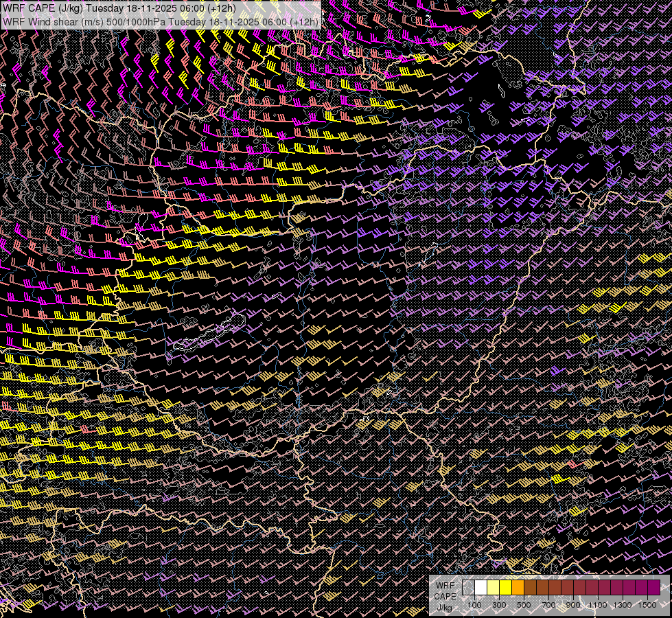Screen dimensions: 672x618
Task: Select the bright yellow CAPE legend swatch
Action: click(506, 588)
